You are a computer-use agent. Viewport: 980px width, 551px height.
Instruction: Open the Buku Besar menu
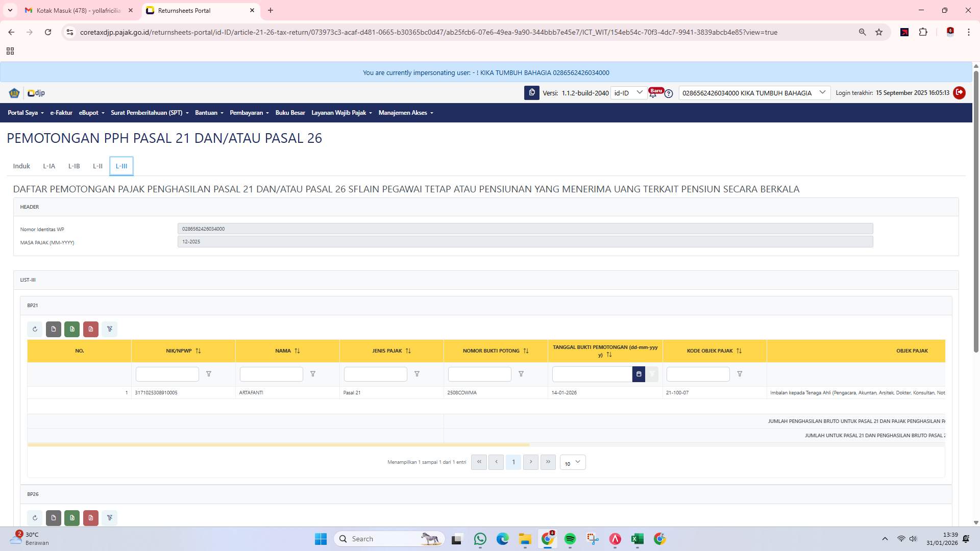pyautogui.click(x=290, y=113)
